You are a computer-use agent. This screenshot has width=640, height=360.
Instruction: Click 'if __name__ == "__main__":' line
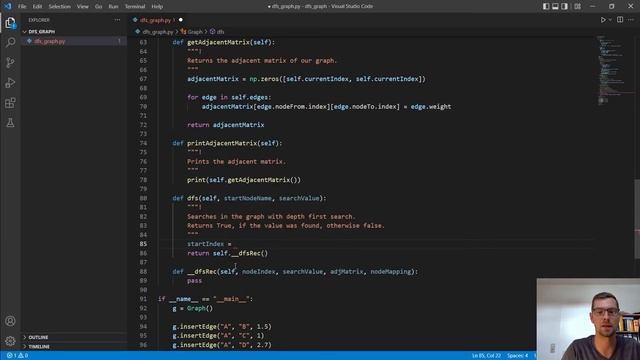205,299
